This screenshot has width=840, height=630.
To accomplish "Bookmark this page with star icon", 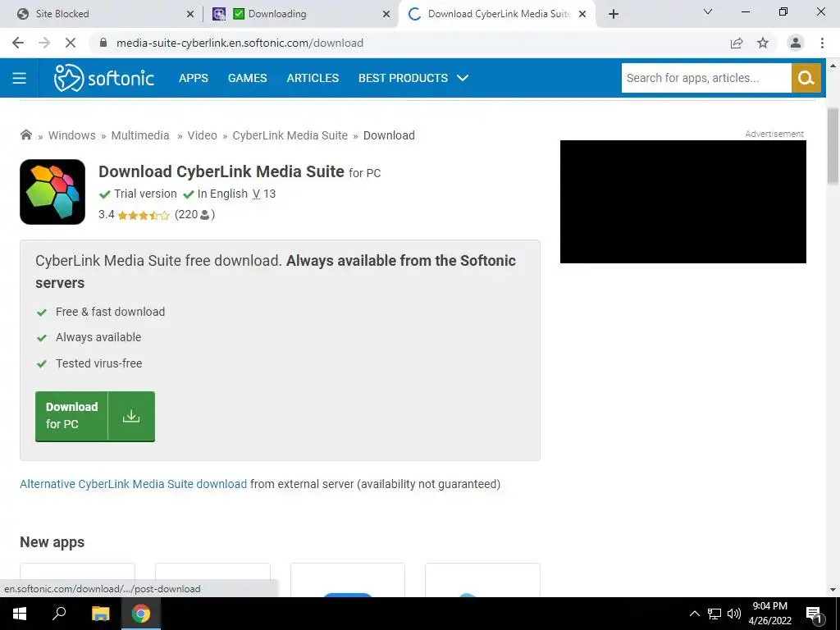I will (x=763, y=43).
